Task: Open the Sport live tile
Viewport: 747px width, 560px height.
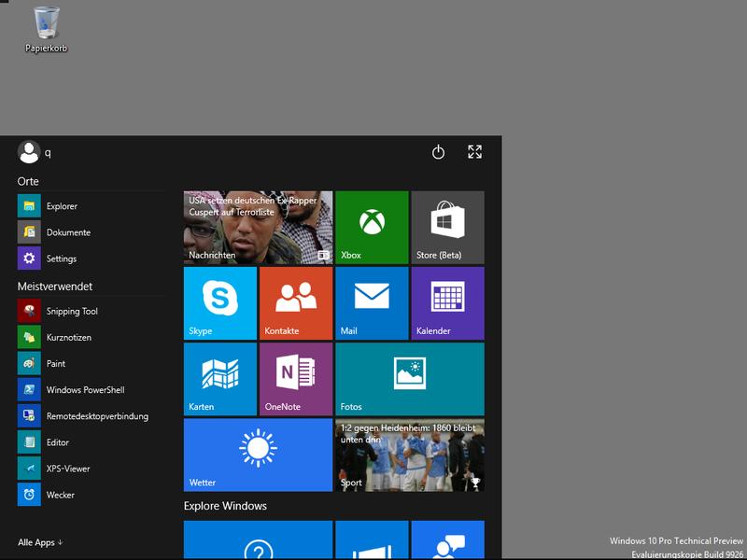Action: click(410, 455)
